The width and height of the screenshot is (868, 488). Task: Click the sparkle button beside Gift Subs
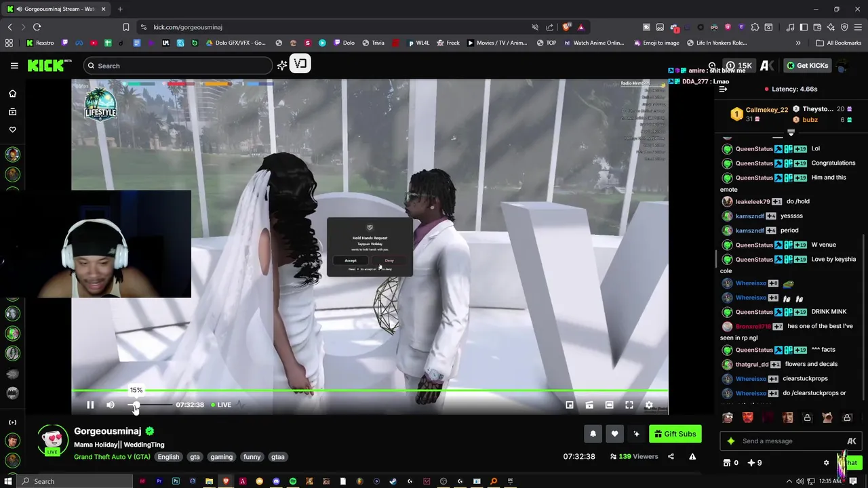pos(636,434)
